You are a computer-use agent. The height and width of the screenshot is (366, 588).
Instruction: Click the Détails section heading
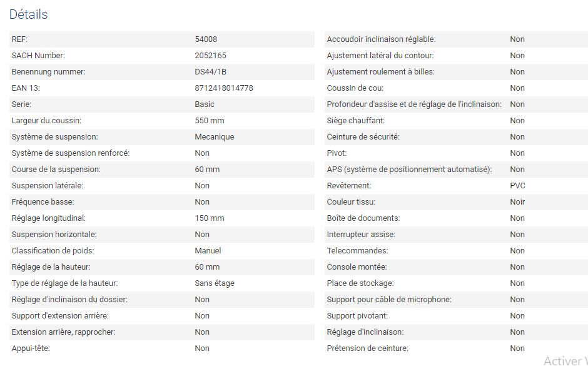(28, 14)
